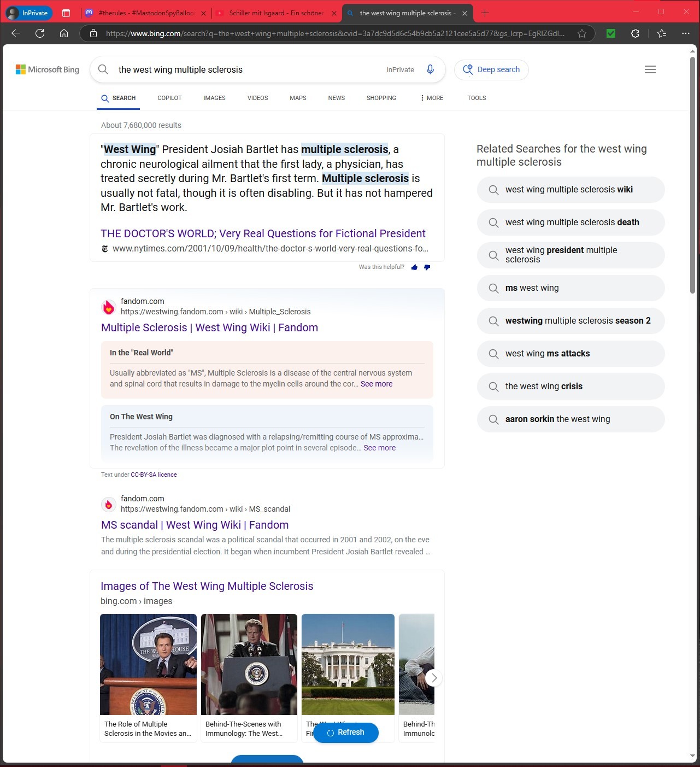The width and height of the screenshot is (700, 767).
Task: Click the page vertical scrollbar thumb
Action: coord(692,175)
